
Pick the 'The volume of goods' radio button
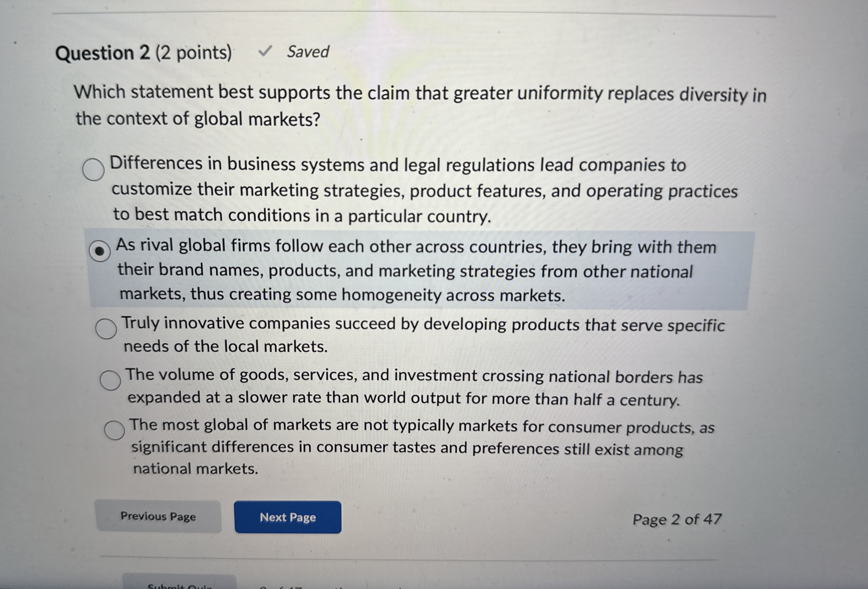click(111, 380)
